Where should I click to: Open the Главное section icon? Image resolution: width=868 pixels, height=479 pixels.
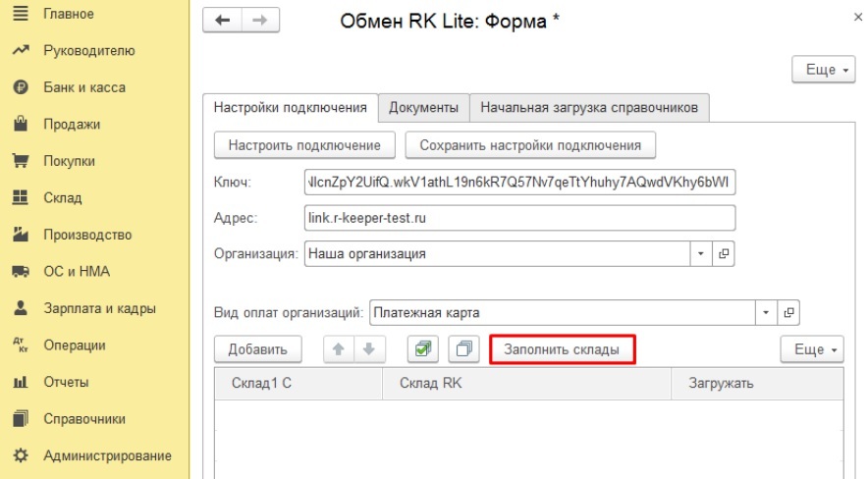[21, 14]
